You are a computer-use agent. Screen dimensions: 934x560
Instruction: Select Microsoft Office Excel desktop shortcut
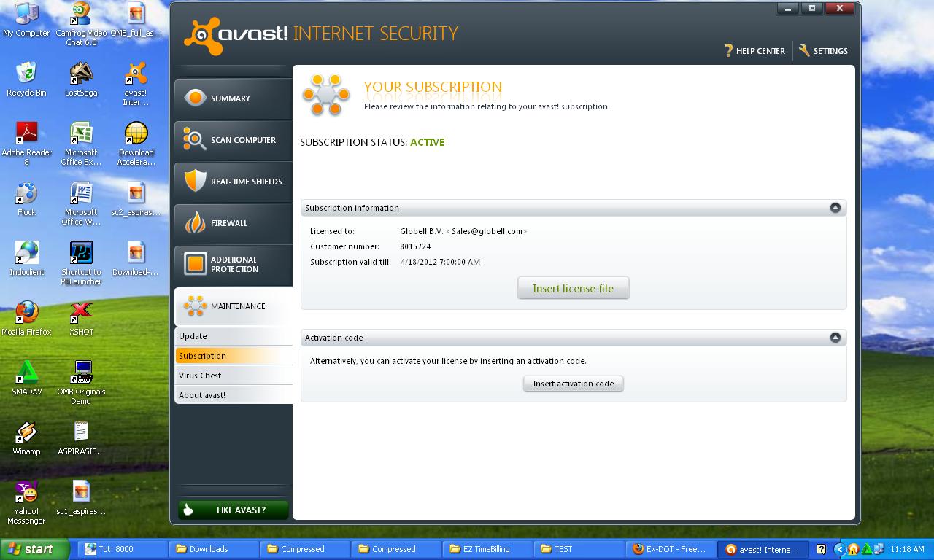81,144
